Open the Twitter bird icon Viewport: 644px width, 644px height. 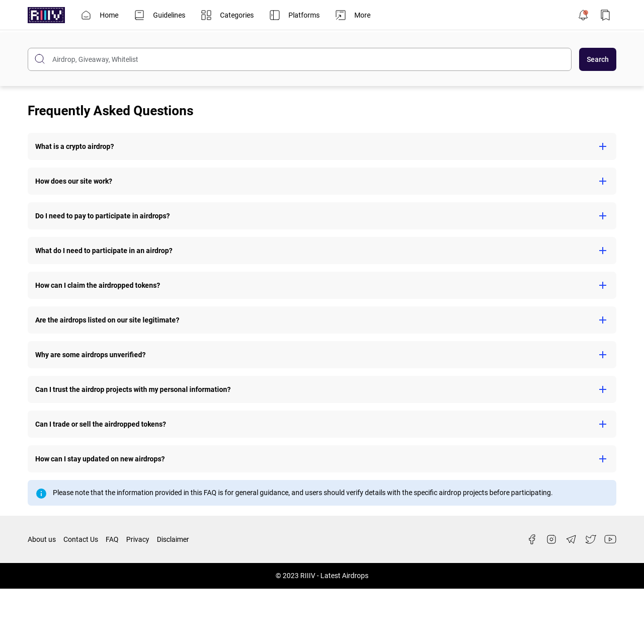591,539
